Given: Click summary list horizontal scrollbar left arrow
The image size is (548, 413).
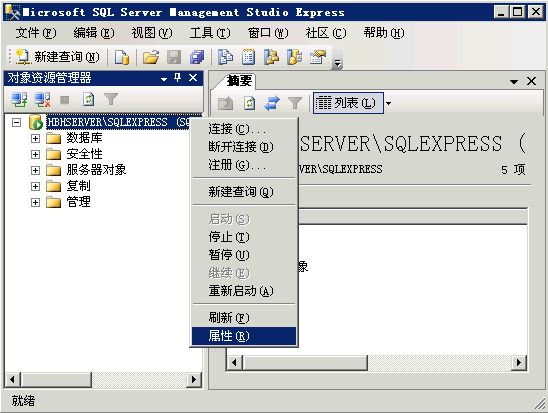Looking at the screenshot, I should tap(234, 363).
